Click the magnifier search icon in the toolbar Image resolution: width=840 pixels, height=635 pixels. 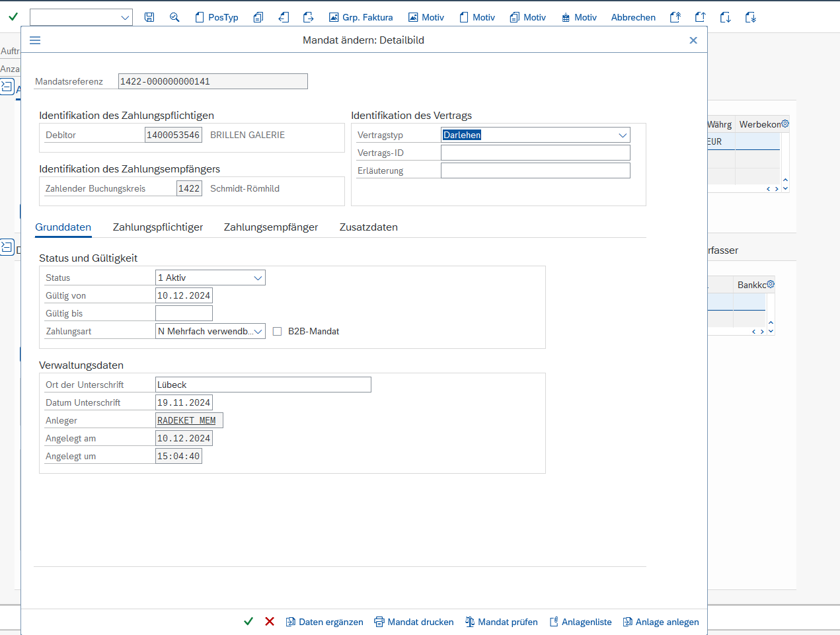point(174,17)
